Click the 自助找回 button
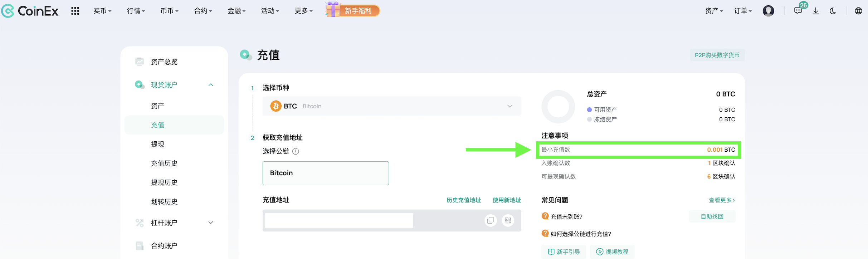Viewport: 868px width, 259px height. click(x=712, y=216)
